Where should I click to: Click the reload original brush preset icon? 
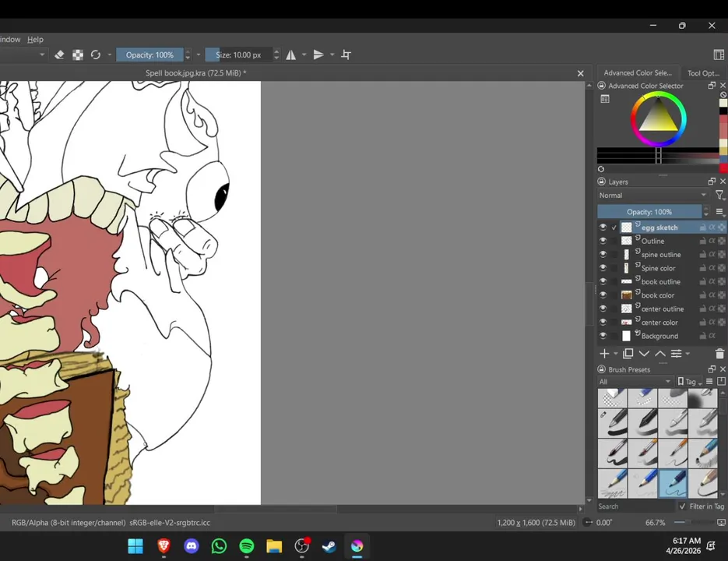point(96,55)
